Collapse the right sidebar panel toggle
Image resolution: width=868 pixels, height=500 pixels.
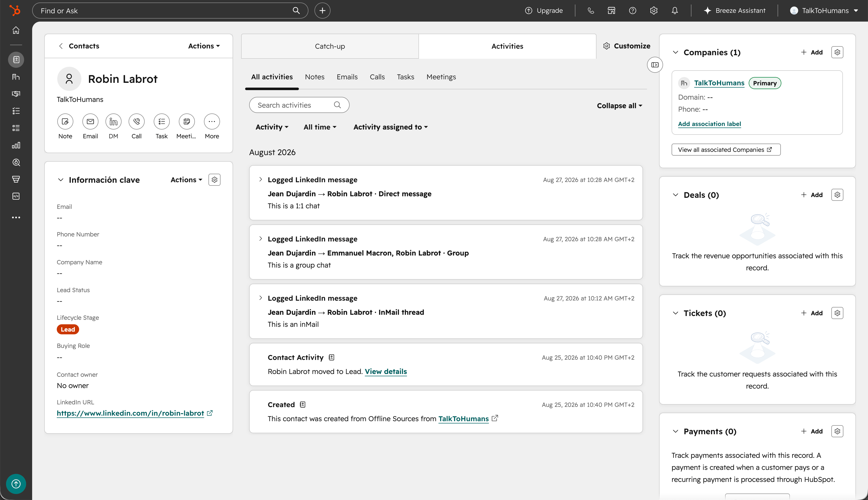(655, 65)
